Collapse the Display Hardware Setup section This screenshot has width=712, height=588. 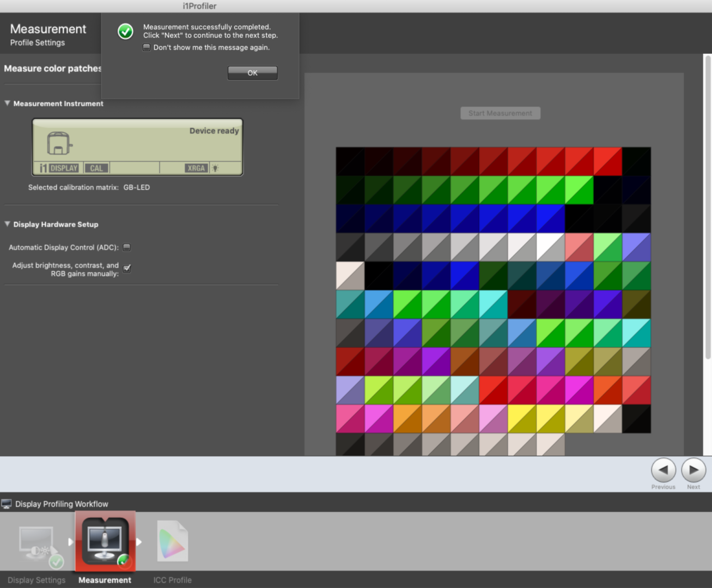pyautogui.click(x=8, y=224)
